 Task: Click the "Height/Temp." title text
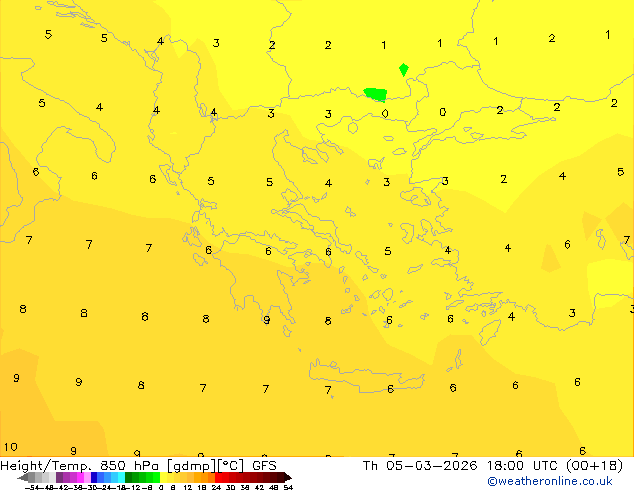click(45, 466)
